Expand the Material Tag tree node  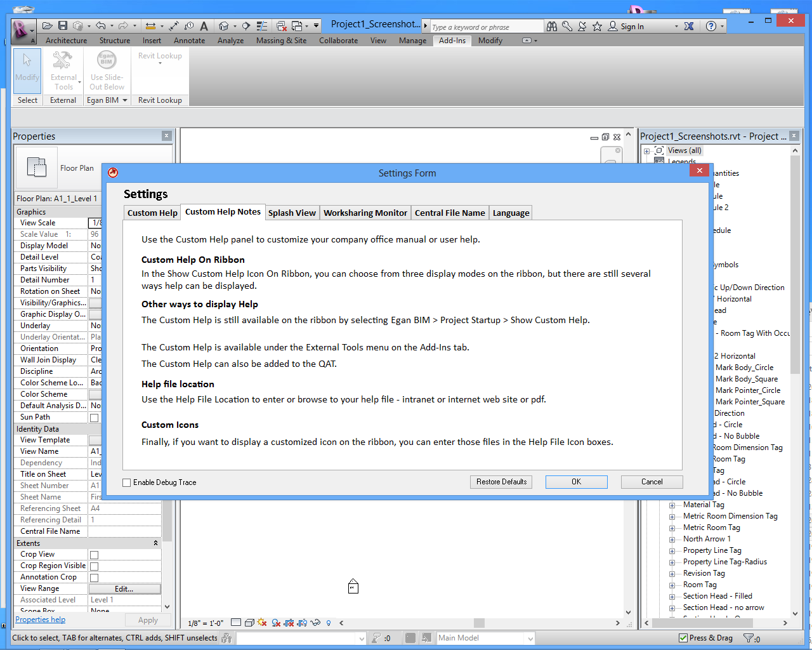pyautogui.click(x=672, y=505)
